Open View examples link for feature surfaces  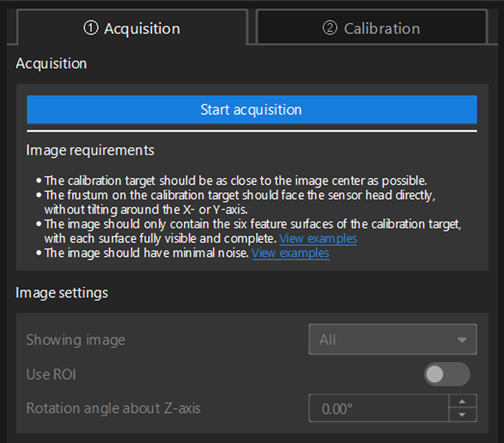click(318, 238)
